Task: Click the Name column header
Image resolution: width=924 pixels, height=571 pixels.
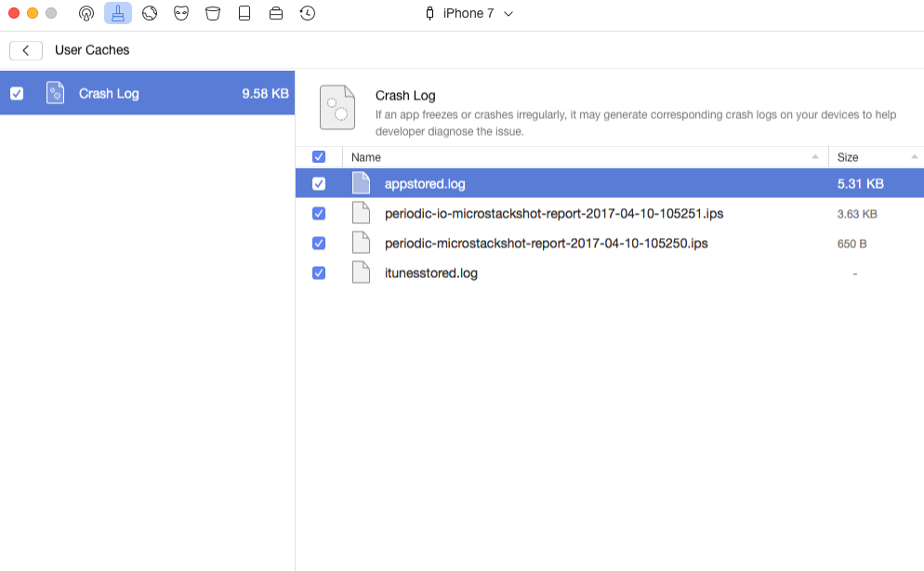Action: [x=585, y=157]
